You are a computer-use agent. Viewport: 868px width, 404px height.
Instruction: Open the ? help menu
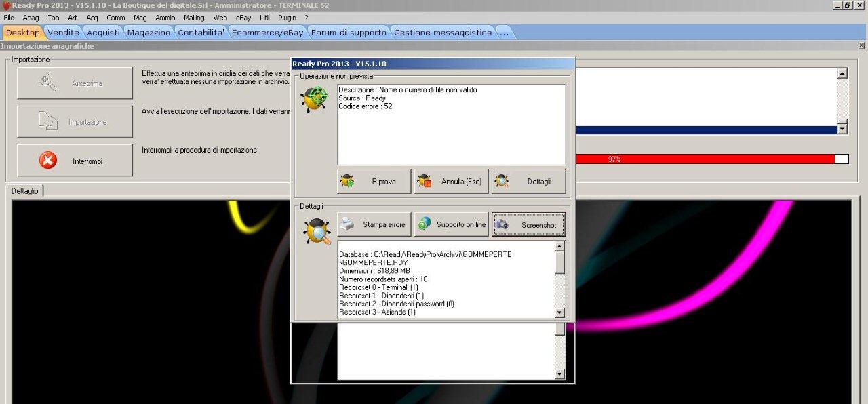(307, 18)
